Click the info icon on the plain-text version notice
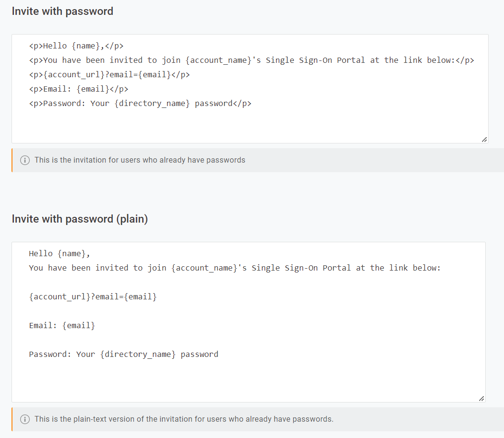This screenshot has height=438, width=504. click(24, 419)
